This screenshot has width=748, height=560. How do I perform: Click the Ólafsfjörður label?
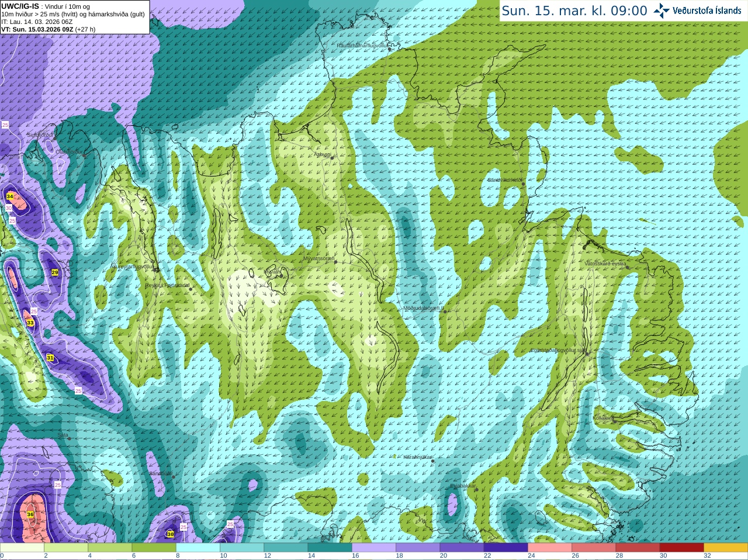point(70,152)
